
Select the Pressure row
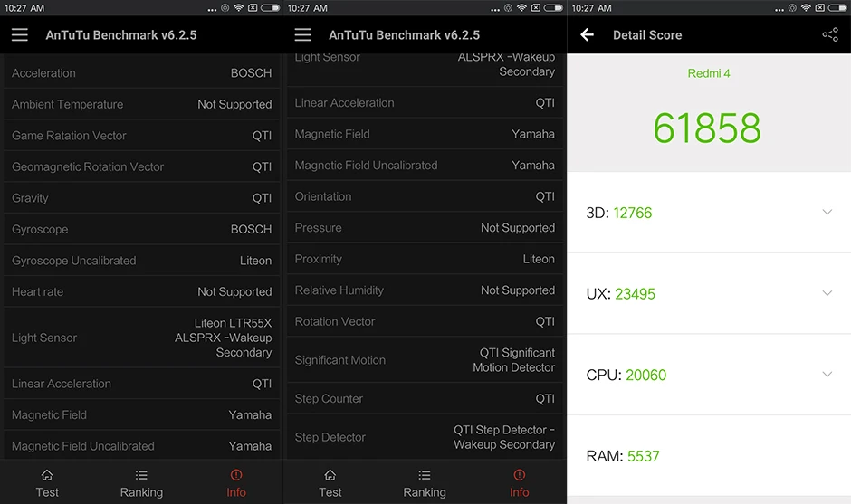(x=425, y=228)
